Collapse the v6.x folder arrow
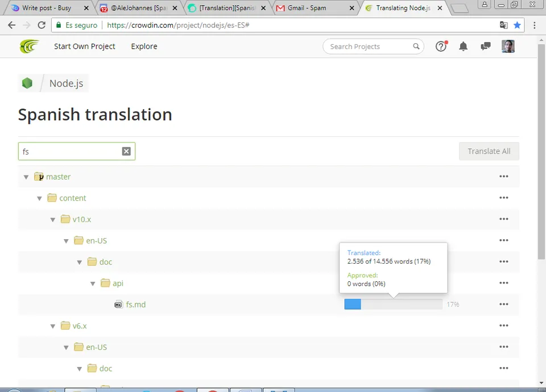Image resolution: width=546 pixels, height=392 pixels. (52, 326)
